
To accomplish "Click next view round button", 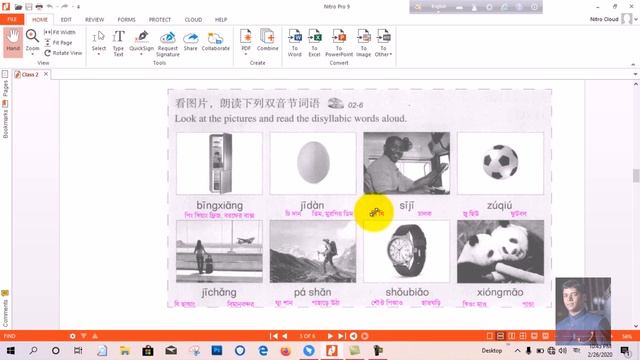I will point(364,336).
